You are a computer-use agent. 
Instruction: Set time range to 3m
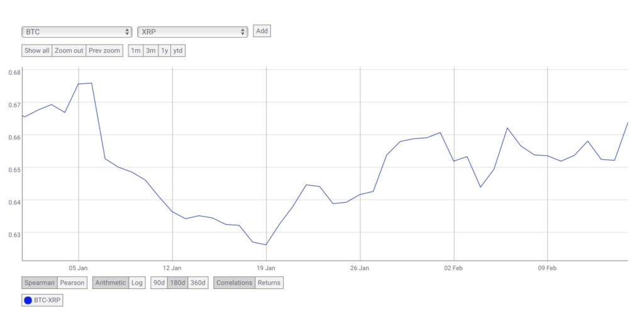click(151, 50)
